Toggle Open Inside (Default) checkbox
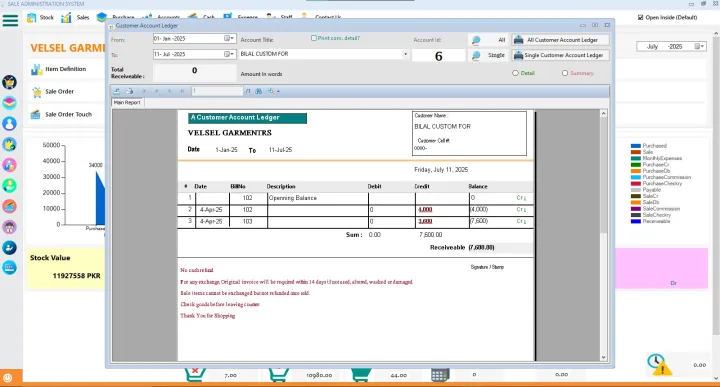This screenshot has height=387, width=720. (x=641, y=17)
